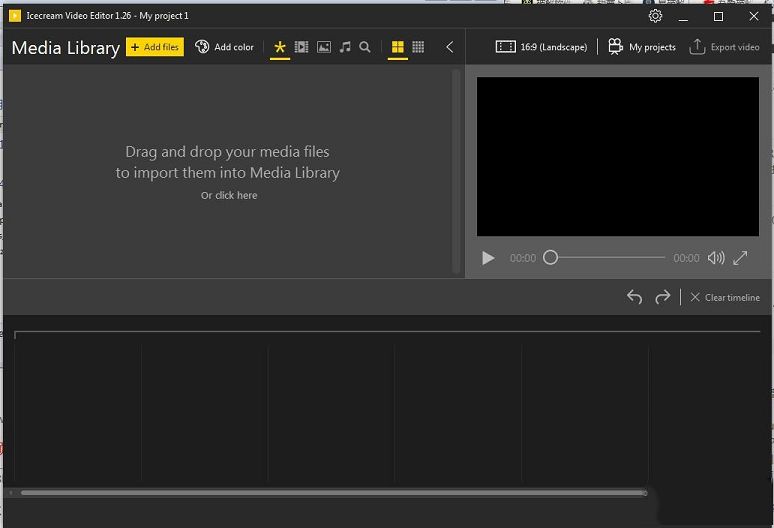
Task: Play the video preview
Action: click(488, 258)
